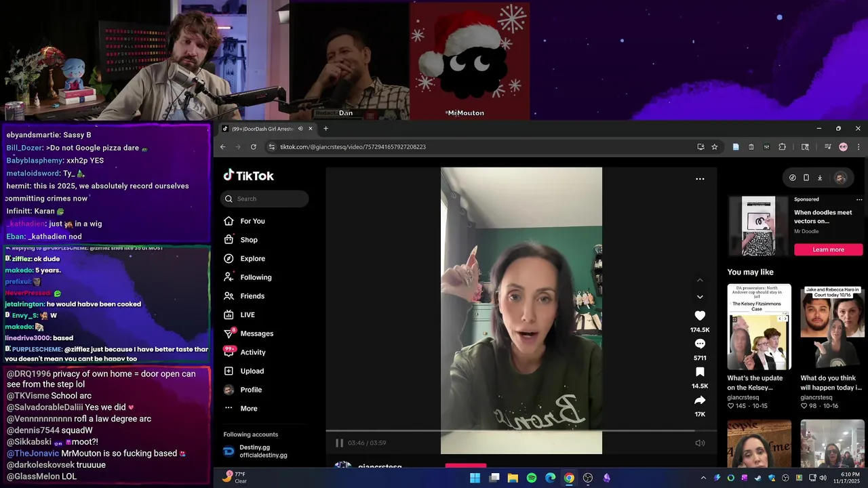Viewport: 868px width, 488px height.
Task: Mute the DoorDash Girl tab audio
Action: coord(300,129)
